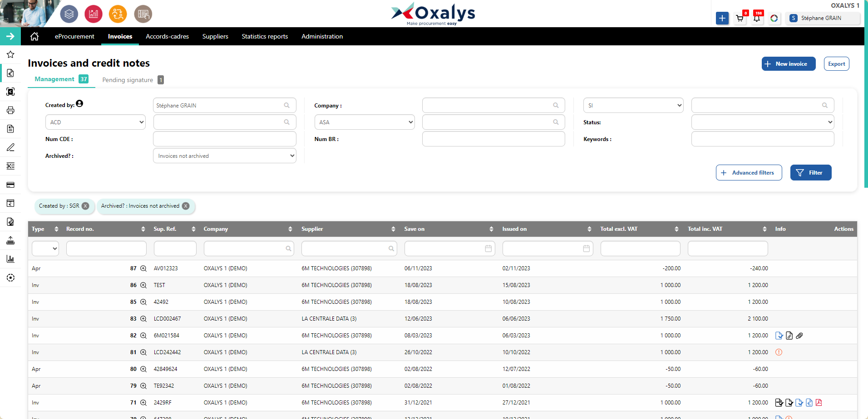Viewport: 868px width, 419px height.
Task: Open the notifications bell icon
Action: click(757, 19)
